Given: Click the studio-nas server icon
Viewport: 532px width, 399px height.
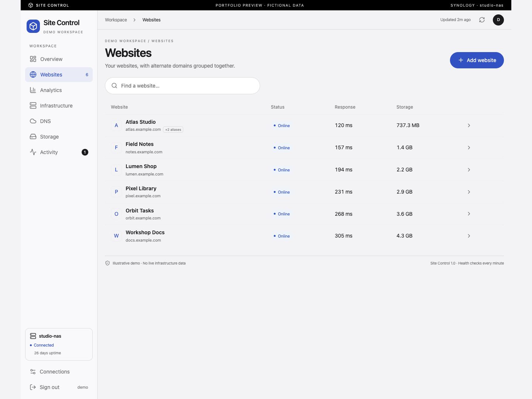Looking at the screenshot, I should (x=33, y=336).
